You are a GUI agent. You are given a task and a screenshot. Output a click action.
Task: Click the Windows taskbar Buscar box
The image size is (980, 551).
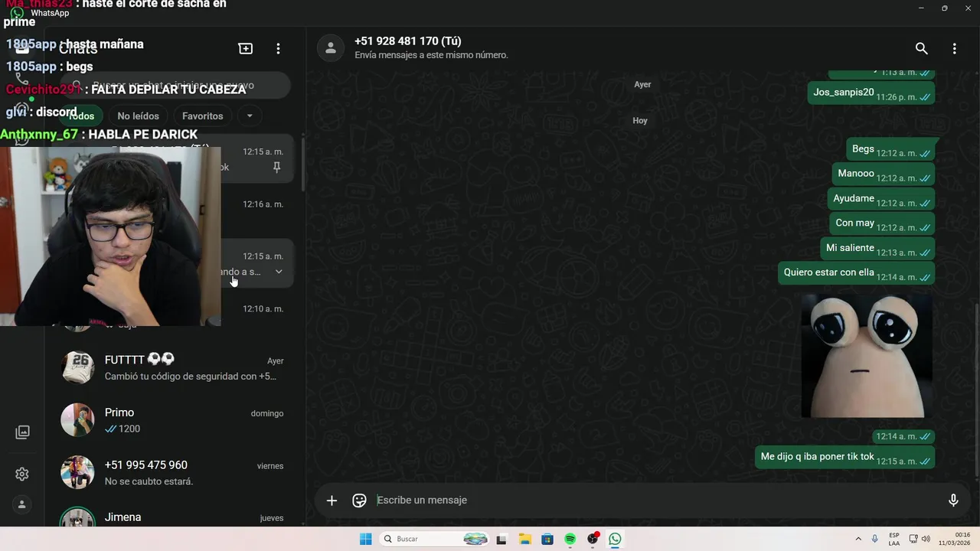point(435,539)
